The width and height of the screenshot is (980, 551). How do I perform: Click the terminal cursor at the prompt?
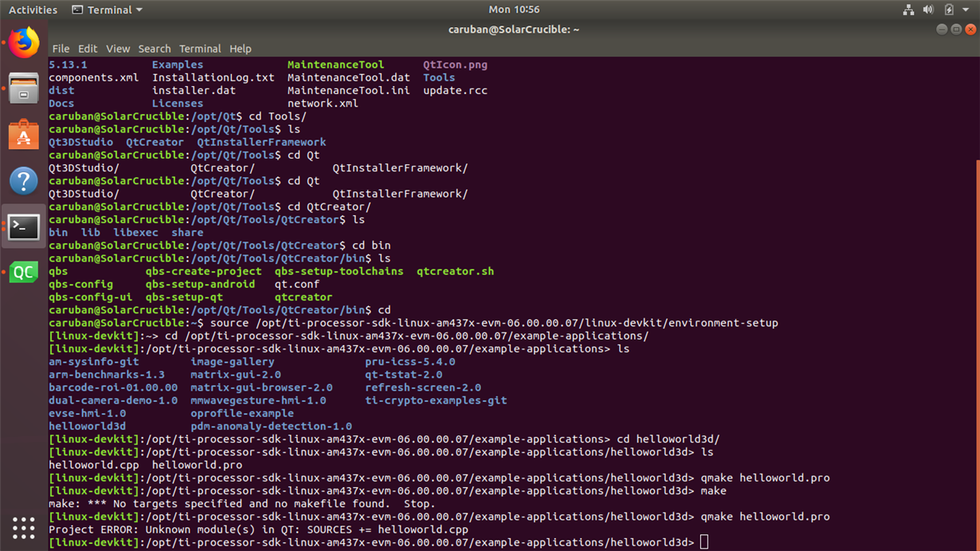(704, 542)
